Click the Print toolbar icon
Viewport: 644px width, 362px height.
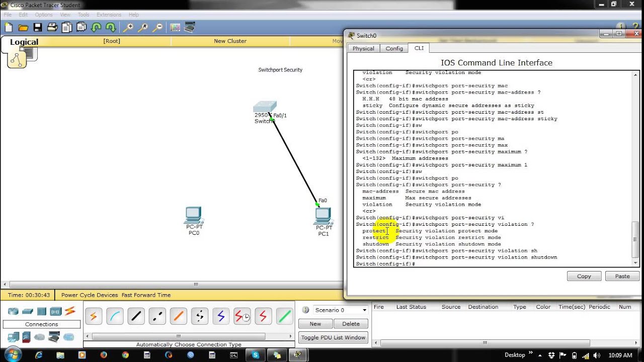52,27
